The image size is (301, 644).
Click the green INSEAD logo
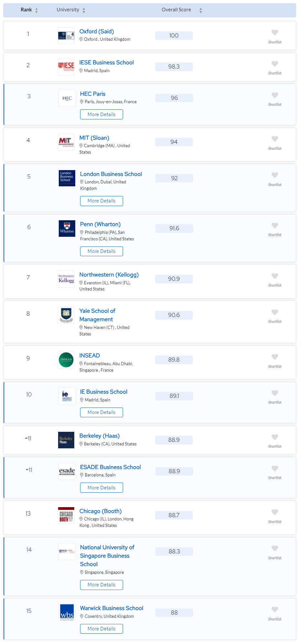tap(66, 360)
